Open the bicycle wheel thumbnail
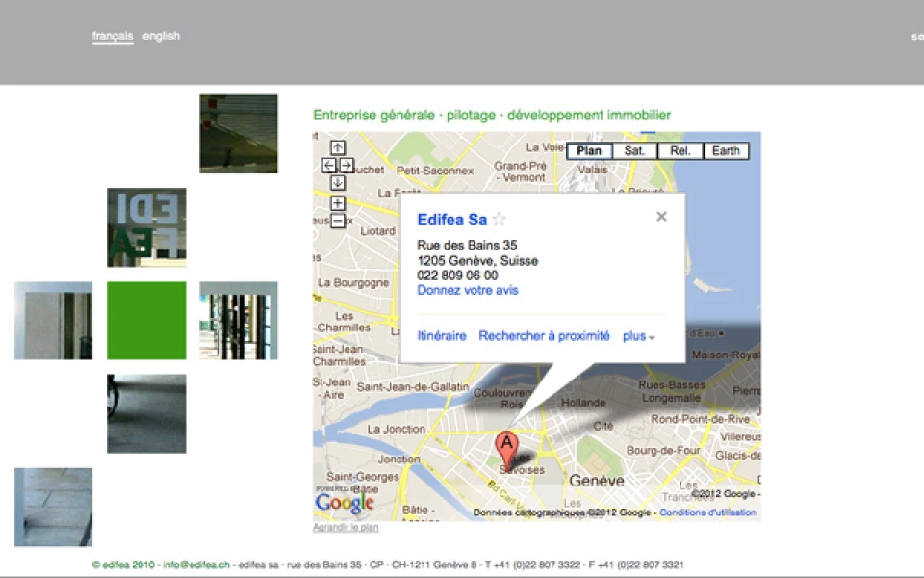 (146, 413)
